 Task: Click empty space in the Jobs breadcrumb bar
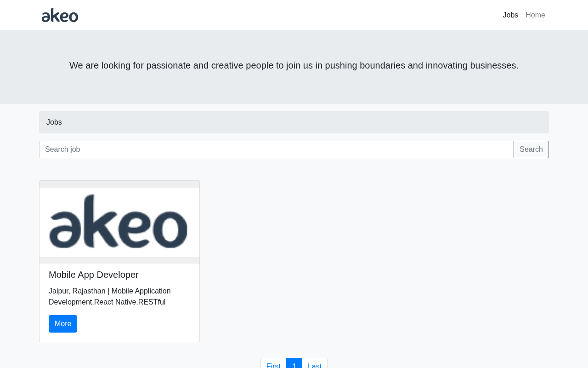tap(303, 122)
